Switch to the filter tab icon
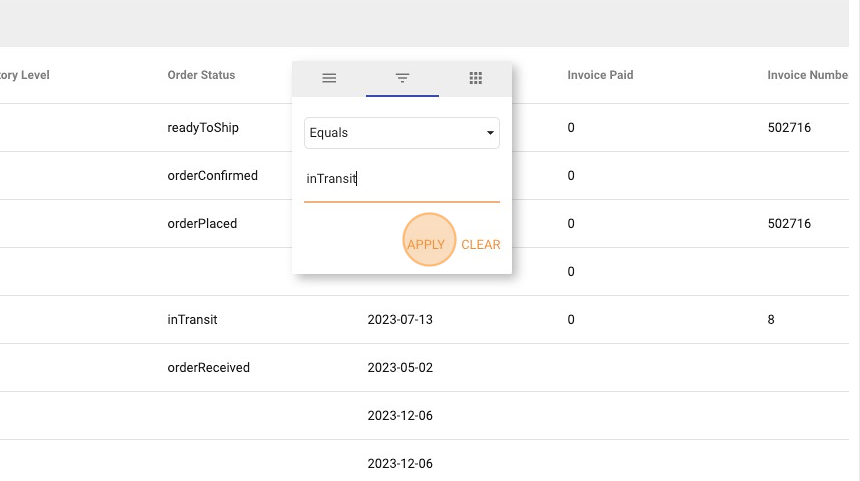The image size is (860, 481). point(402,78)
